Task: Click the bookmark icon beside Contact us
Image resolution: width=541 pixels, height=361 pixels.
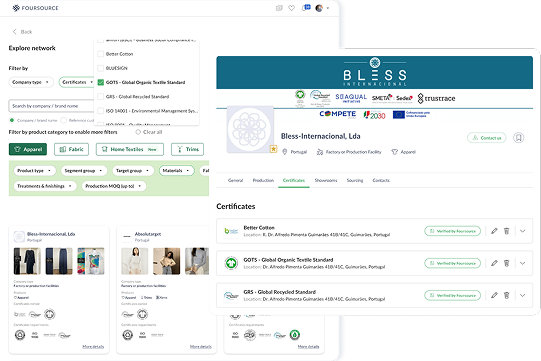Action: (x=518, y=138)
